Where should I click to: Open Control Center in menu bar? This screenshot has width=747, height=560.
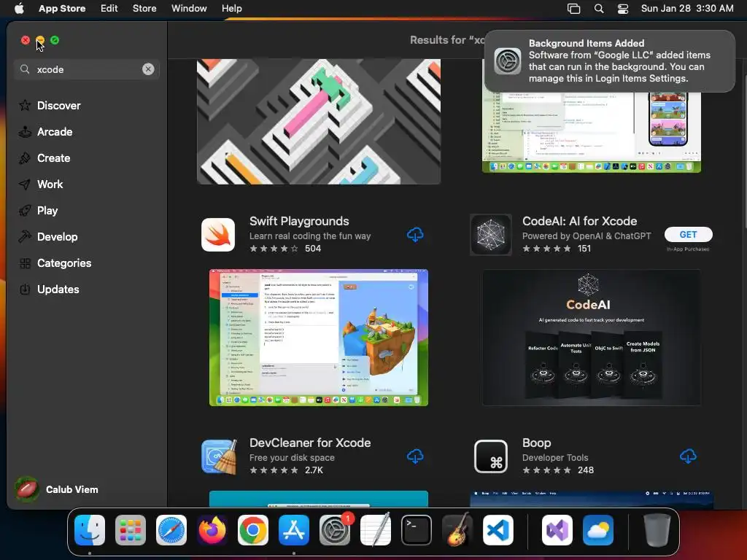click(x=623, y=9)
